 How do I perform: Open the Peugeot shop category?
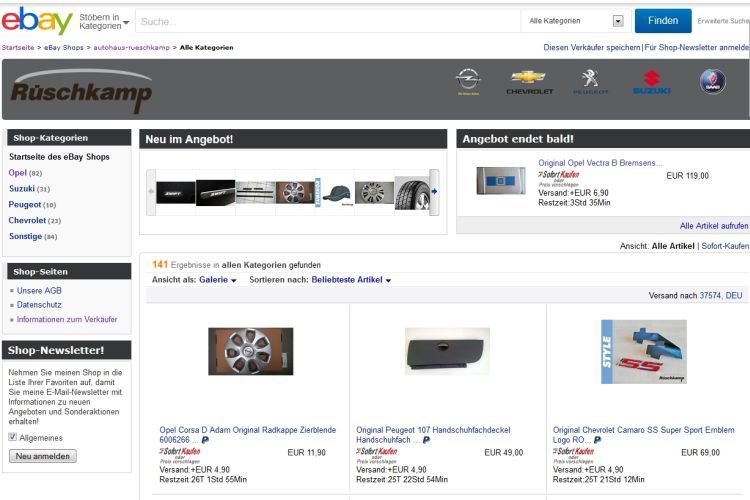click(x=25, y=204)
